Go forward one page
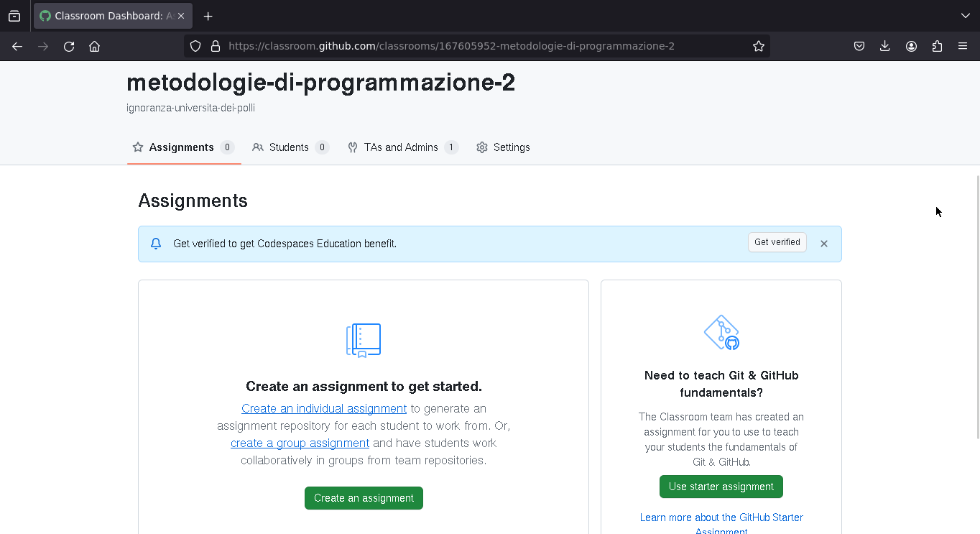This screenshot has height=534, width=980. coord(43,46)
